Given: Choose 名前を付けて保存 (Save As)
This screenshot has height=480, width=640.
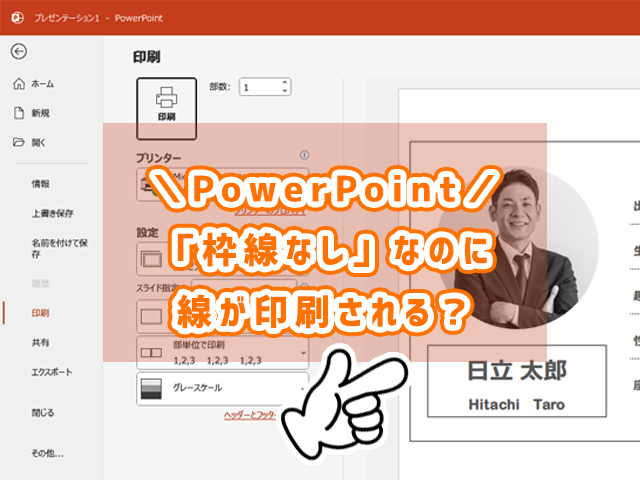Looking at the screenshot, I should point(59,248).
